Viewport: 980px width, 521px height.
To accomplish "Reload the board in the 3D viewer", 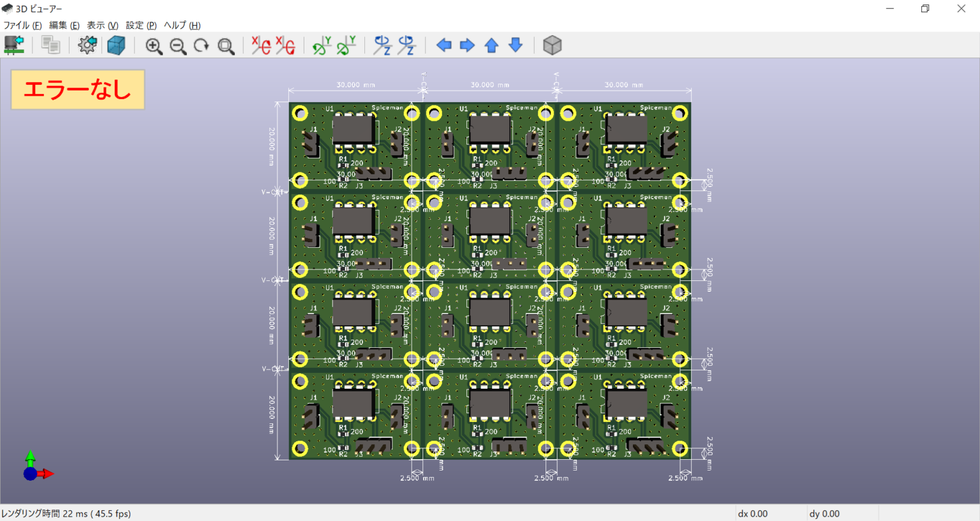I will tap(14, 45).
